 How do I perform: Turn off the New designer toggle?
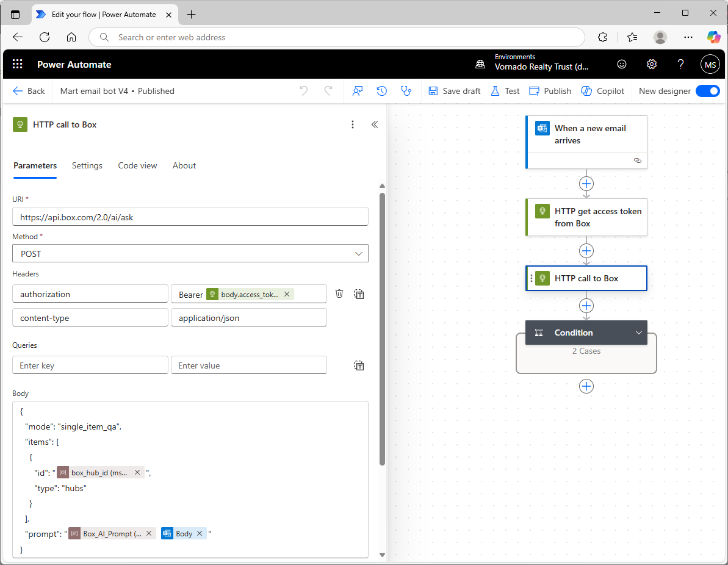coord(707,91)
